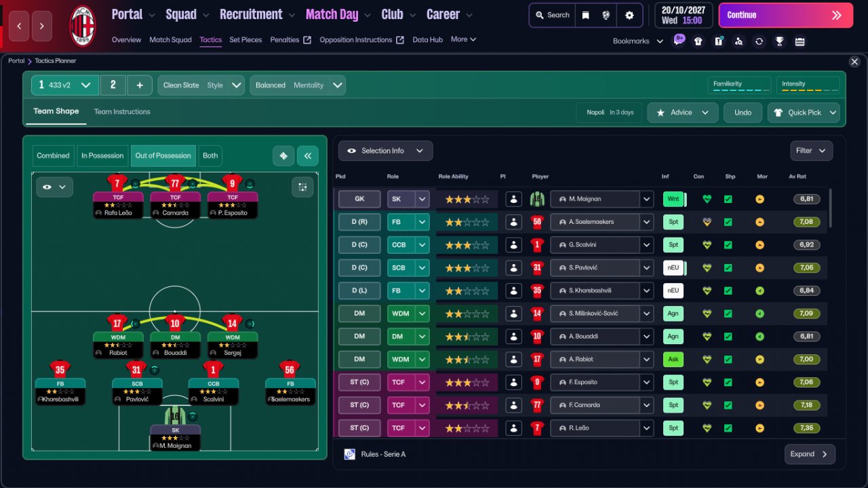The height and width of the screenshot is (488, 868).
Task: Open the Search box
Action: (553, 15)
